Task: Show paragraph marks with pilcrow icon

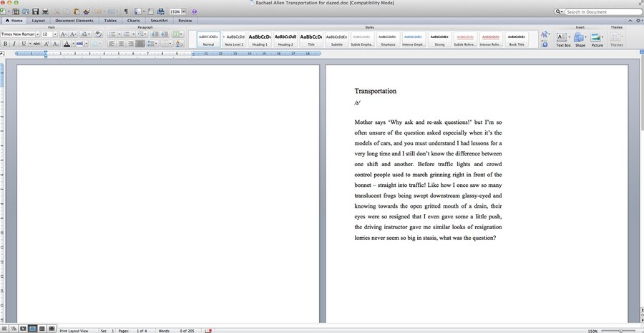Action: (x=126, y=11)
